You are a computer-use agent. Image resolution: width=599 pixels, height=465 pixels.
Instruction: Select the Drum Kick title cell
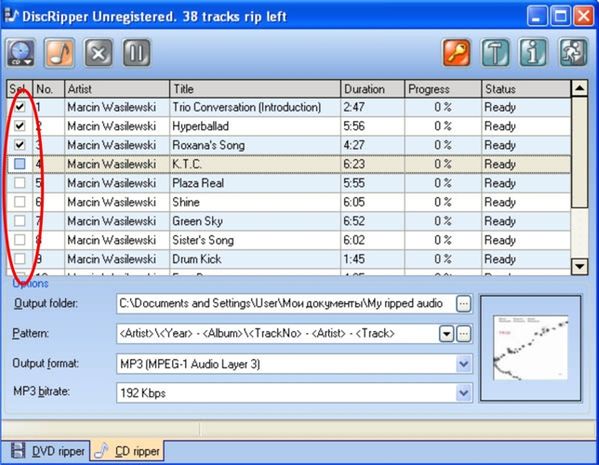pos(255,259)
